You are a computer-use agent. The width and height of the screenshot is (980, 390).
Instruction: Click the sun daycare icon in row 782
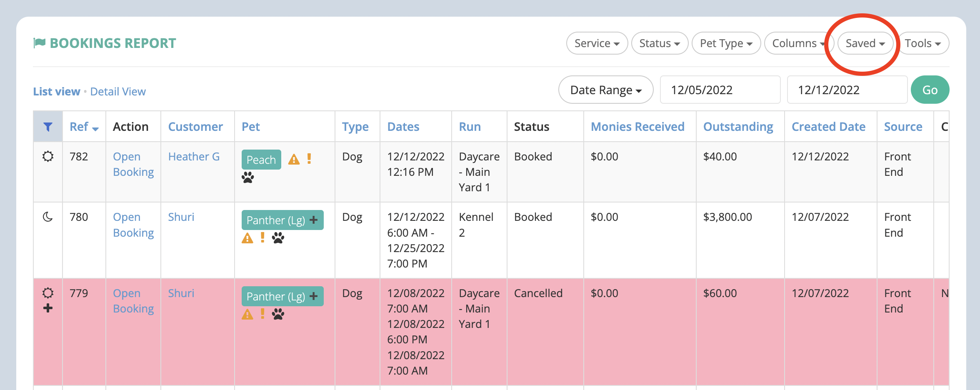coord(48,157)
